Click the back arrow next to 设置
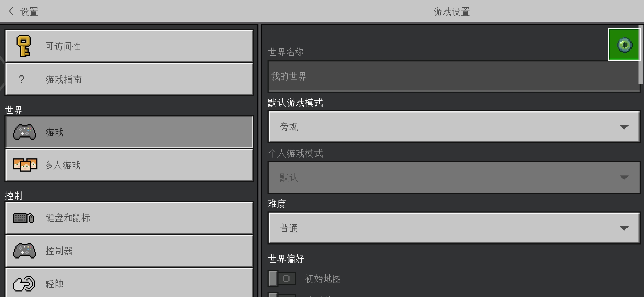The width and height of the screenshot is (644, 297). pyautogui.click(x=11, y=11)
